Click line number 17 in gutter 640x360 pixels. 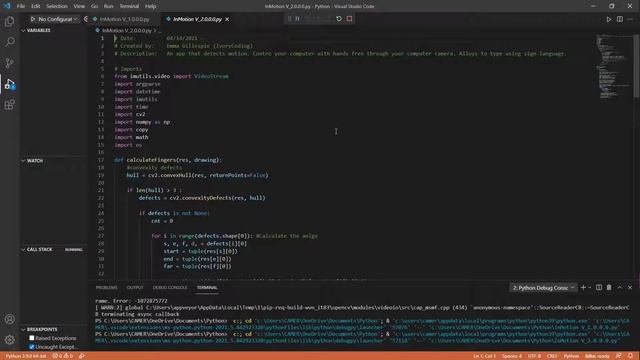click(x=101, y=160)
